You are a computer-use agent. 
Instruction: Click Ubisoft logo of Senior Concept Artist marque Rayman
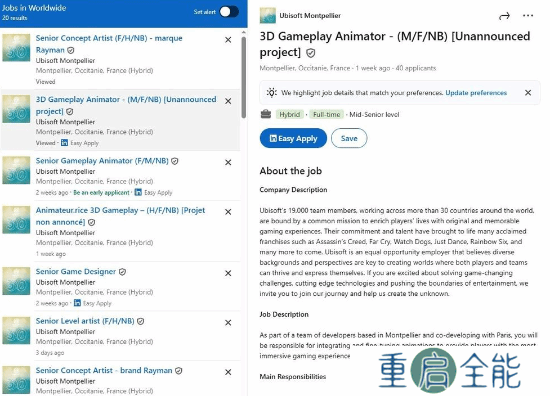tap(16, 48)
